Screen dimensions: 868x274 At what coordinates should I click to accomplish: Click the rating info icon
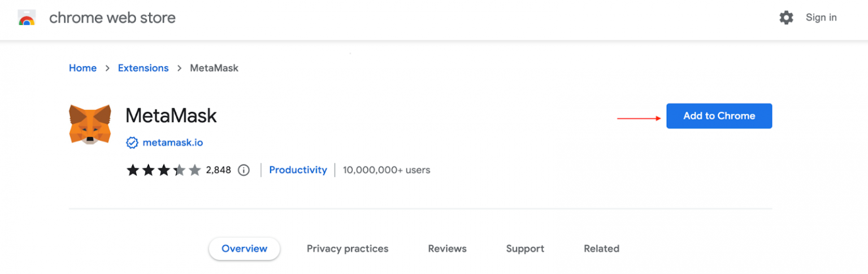click(244, 170)
